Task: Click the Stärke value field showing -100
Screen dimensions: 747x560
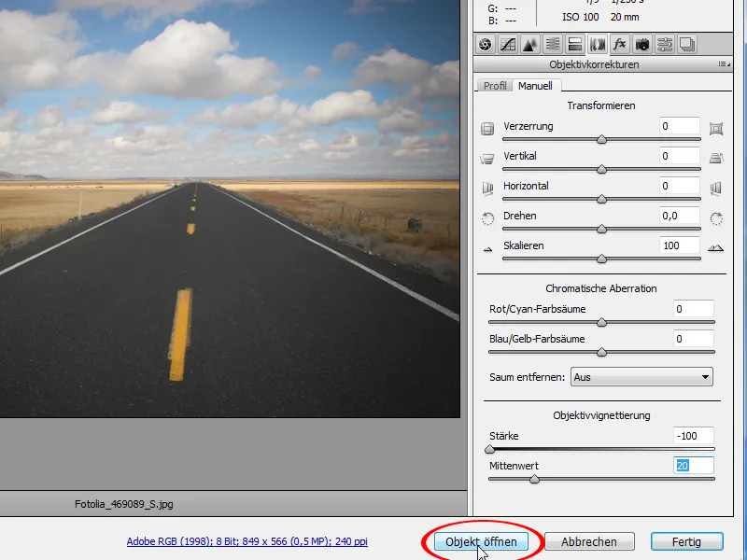Action: [x=694, y=436]
